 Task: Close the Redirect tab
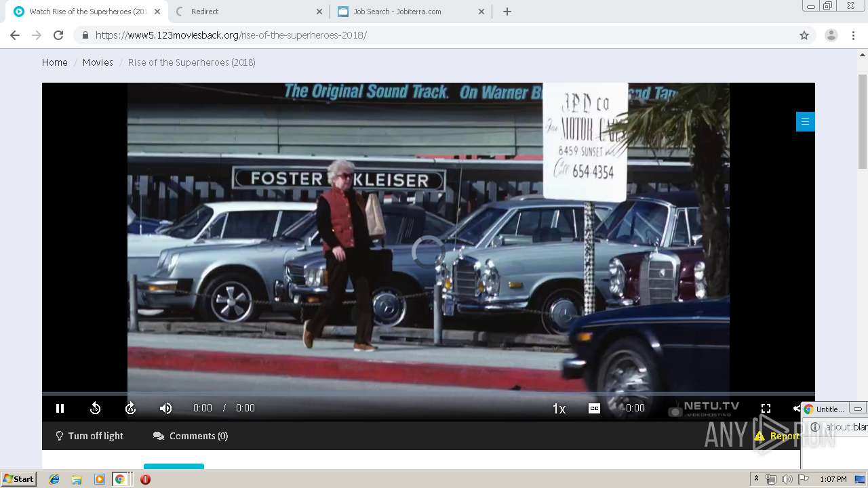[x=319, y=12]
